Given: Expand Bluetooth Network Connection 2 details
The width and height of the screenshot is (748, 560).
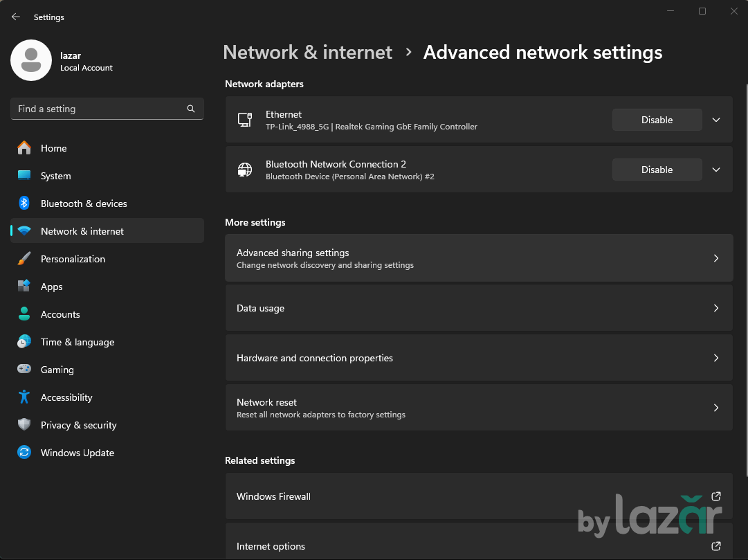Looking at the screenshot, I should (716, 170).
